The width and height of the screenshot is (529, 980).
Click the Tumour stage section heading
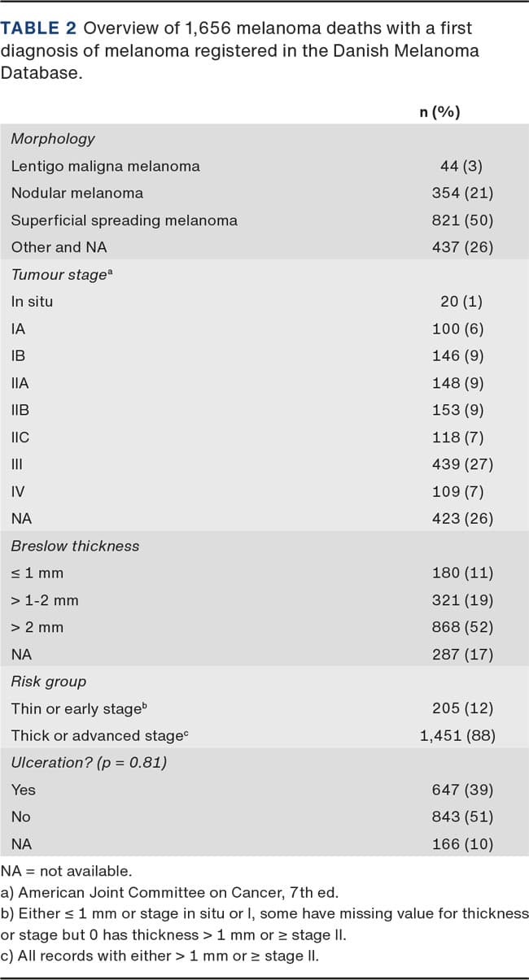coord(61,274)
